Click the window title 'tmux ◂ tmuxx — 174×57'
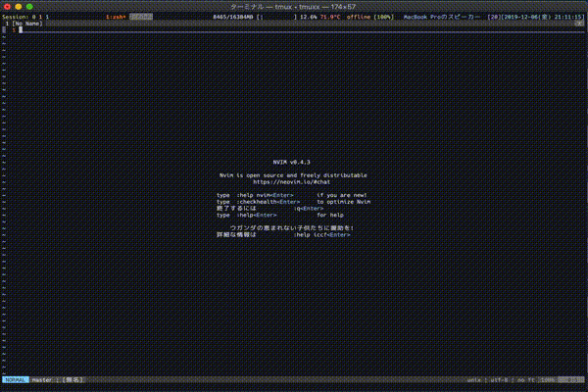The width and height of the screenshot is (588, 392). 315,7
